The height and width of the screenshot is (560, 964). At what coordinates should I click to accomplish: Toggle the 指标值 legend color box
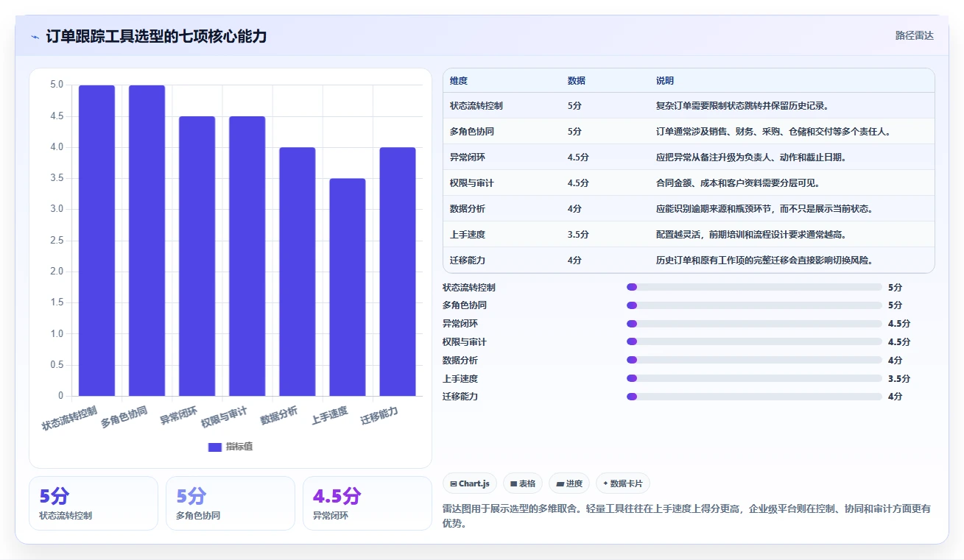point(214,447)
